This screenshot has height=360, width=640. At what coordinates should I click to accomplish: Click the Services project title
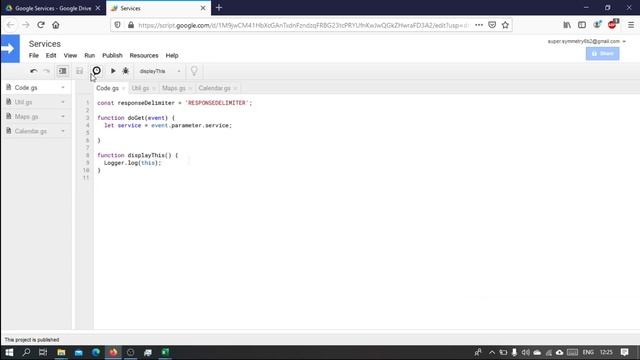tap(44, 44)
